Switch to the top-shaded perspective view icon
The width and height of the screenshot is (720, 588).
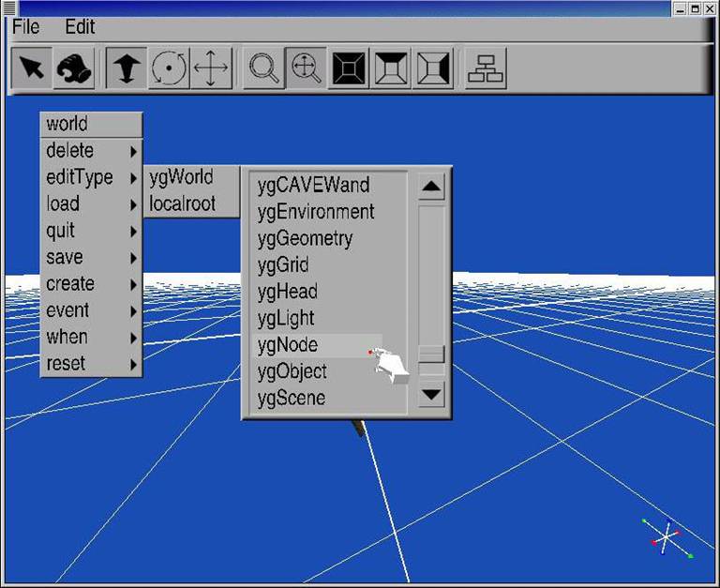(391, 68)
